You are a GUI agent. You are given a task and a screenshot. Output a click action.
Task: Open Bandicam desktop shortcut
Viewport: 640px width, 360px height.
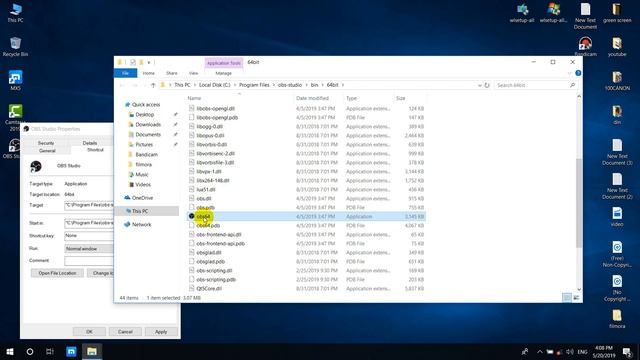click(x=585, y=47)
